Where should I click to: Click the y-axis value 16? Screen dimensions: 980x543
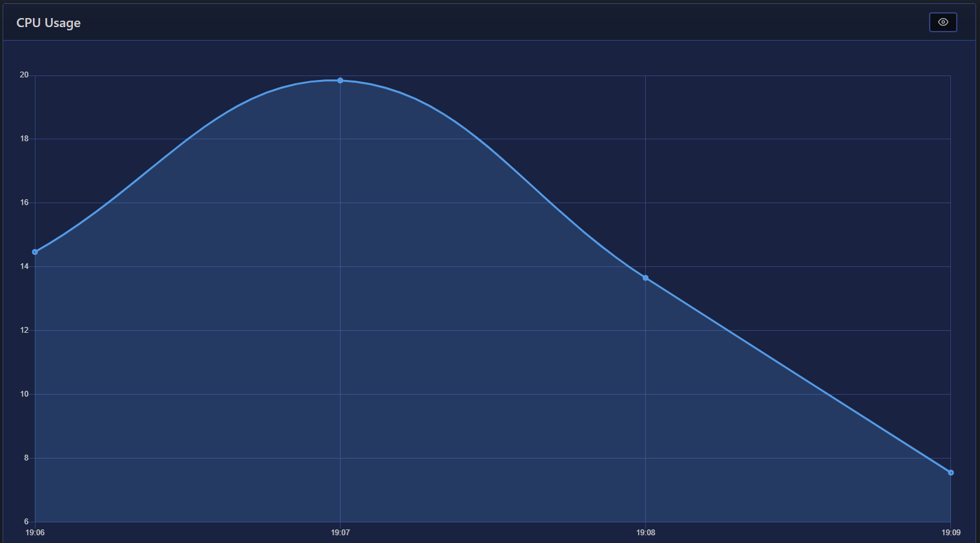tap(25, 202)
